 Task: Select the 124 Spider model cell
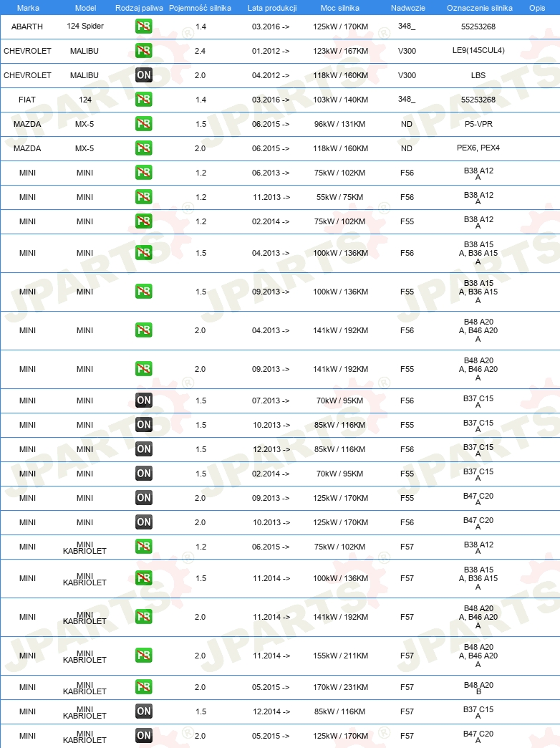85,26
